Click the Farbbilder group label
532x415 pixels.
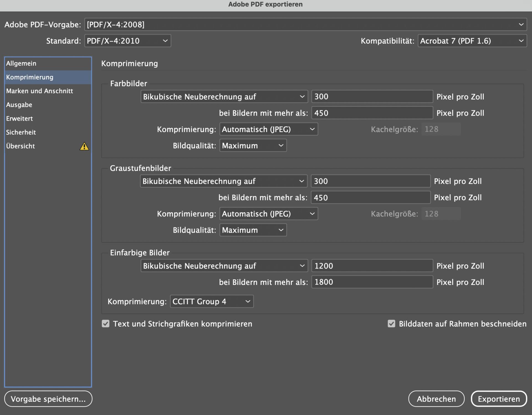(129, 83)
